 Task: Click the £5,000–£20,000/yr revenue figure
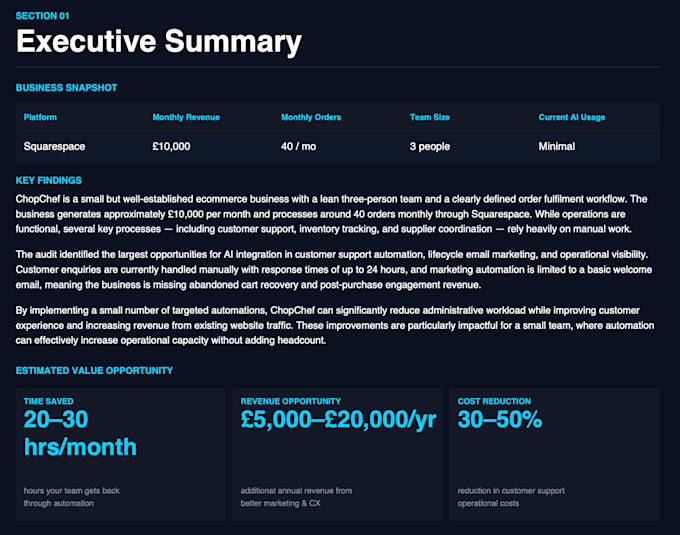(x=338, y=420)
